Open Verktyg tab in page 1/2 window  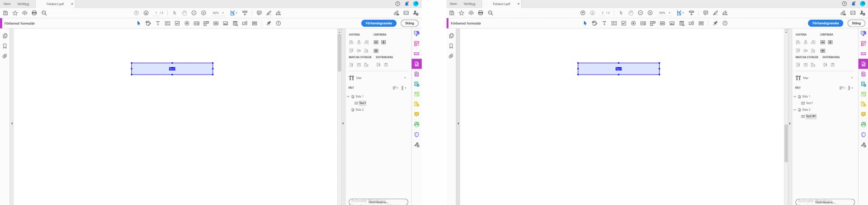pyautogui.click(x=23, y=4)
